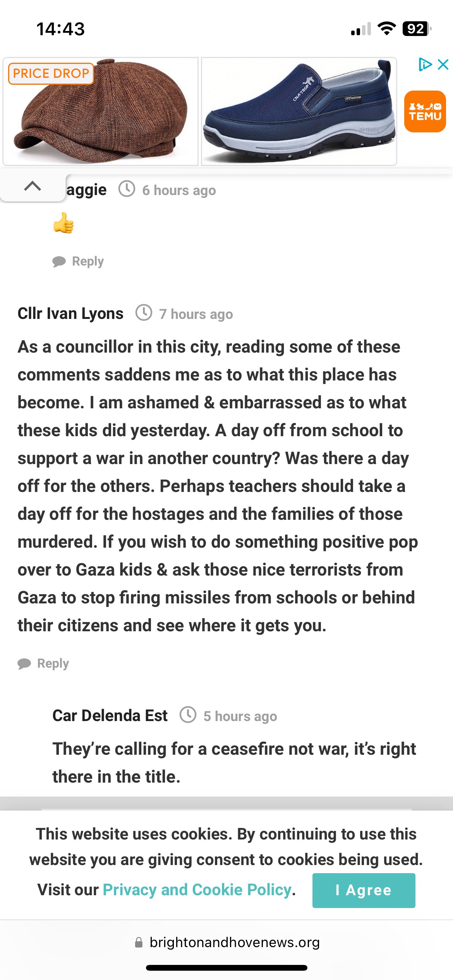Open the Privacy and Cookie Policy link
Image resolution: width=453 pixels, height=980 pixels.
(x=197, y=890)
